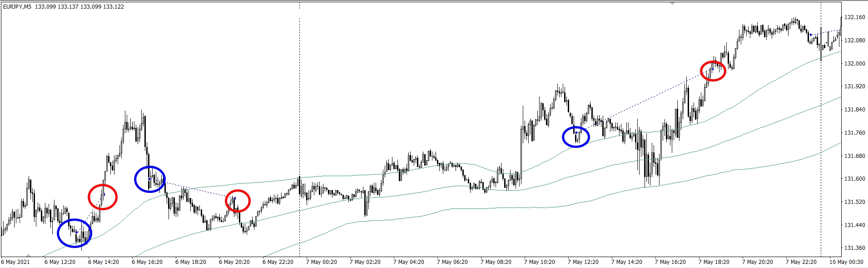Click the gray triangle marker above 6 May 2021

pos(29,256)
